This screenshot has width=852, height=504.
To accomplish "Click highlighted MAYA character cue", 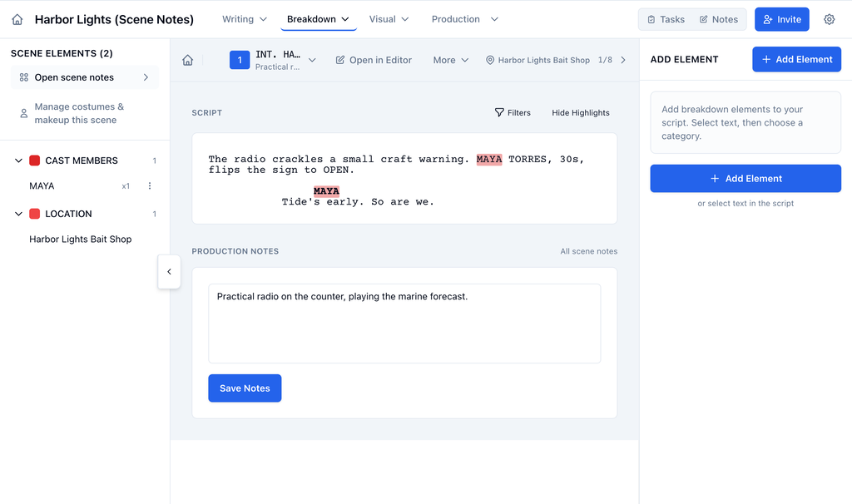I will pos(326,191).
